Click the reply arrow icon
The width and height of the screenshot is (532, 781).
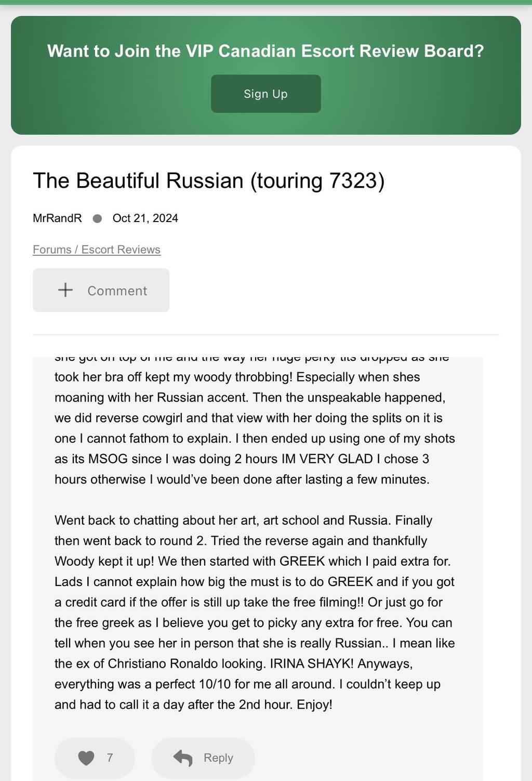(183, 758)
